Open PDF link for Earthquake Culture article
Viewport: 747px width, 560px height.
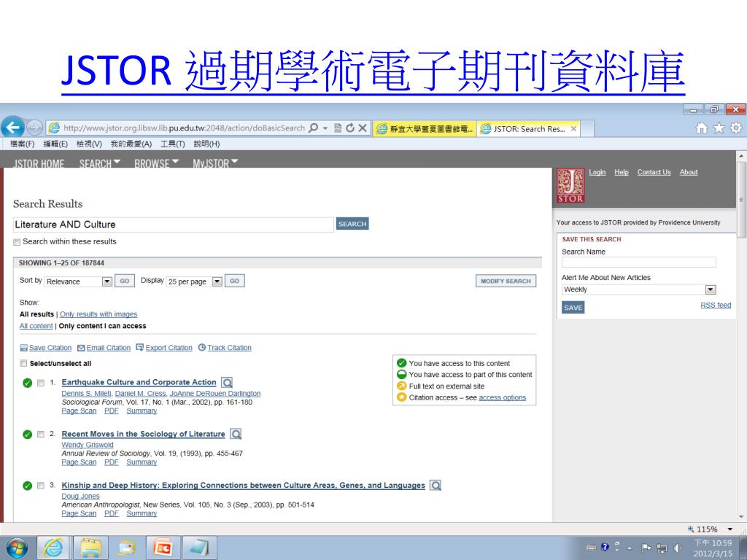tap(112, 411)
